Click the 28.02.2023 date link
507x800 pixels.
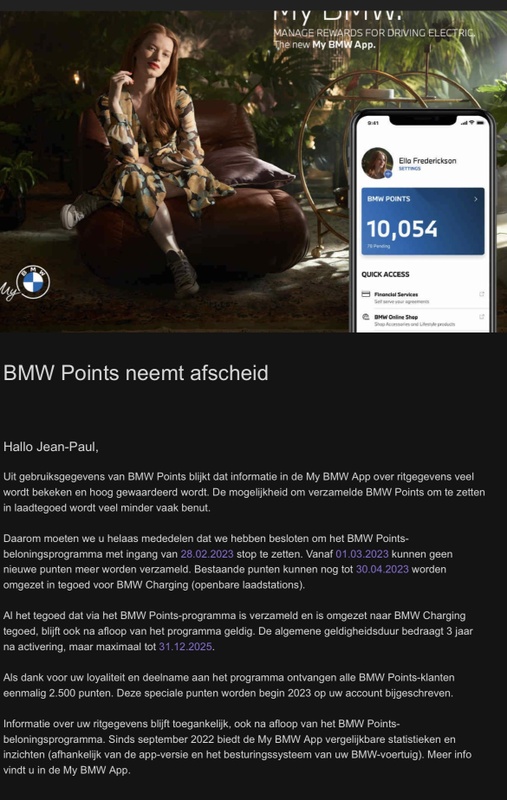[x=207, y=554]
